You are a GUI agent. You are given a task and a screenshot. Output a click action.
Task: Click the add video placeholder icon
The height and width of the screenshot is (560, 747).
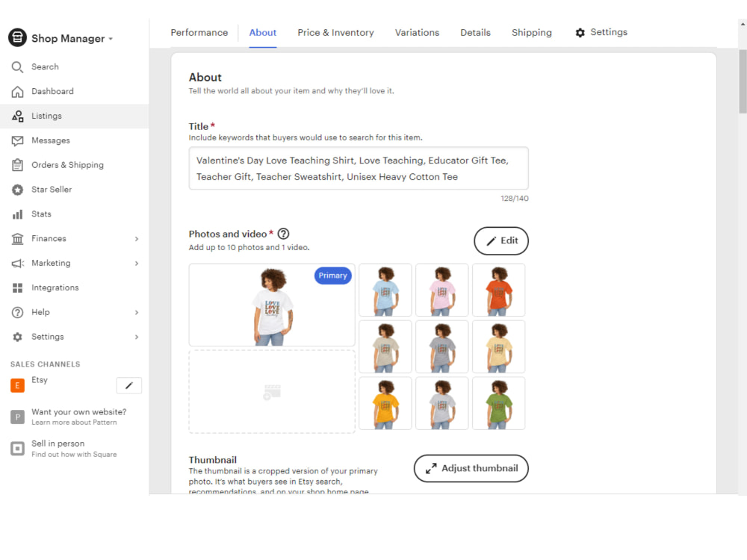point(272,393)
